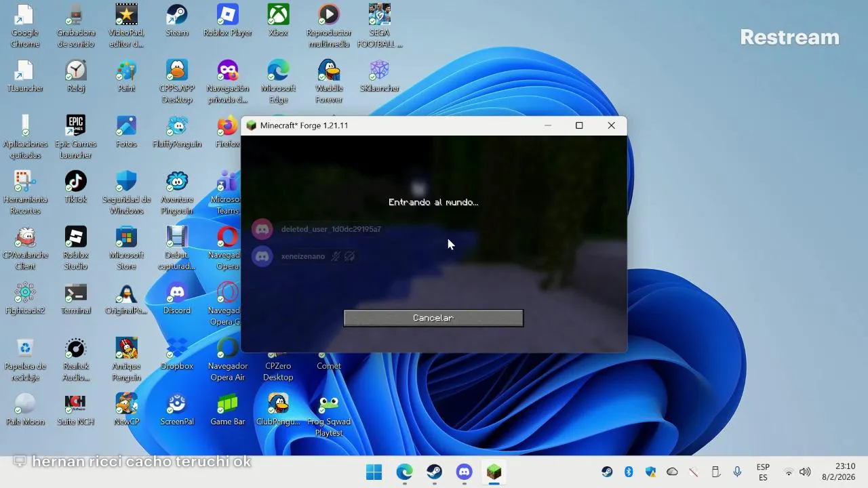Viewport: 868px width, 488px height.
Task: Switch to Discord in taskbar
Action: point(464,472)
